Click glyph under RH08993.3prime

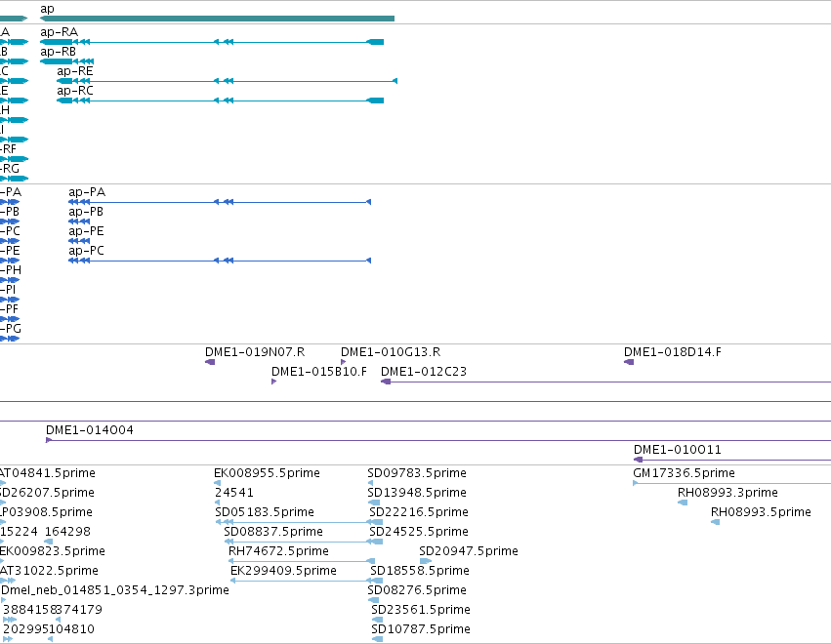tap(683, 503)
